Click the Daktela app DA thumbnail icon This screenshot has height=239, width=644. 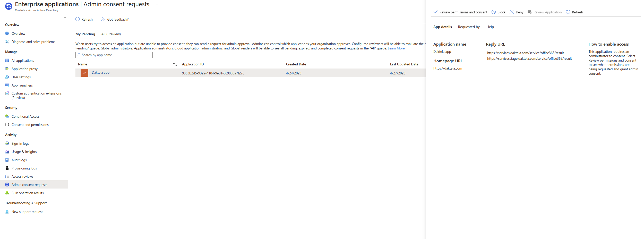tap(84, 73)
